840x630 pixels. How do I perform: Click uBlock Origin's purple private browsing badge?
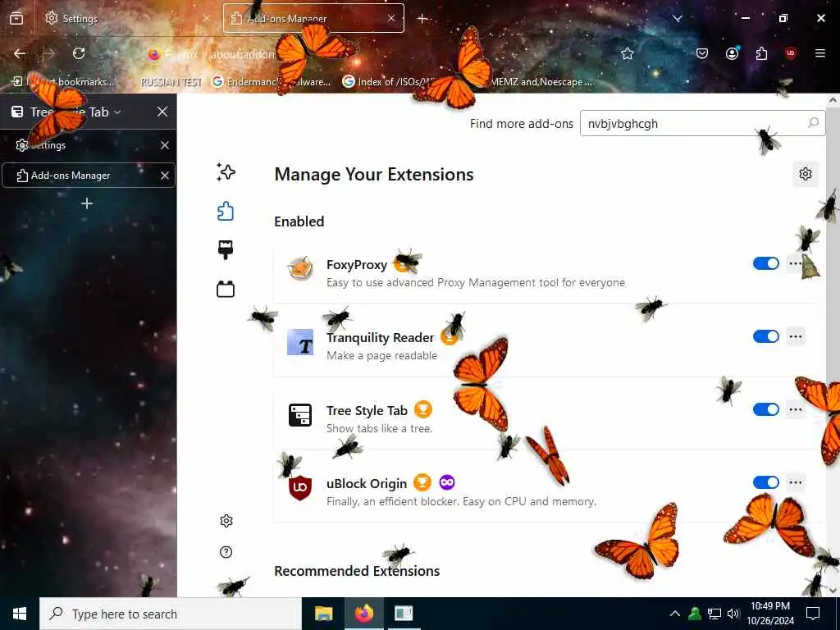point(447,482)
